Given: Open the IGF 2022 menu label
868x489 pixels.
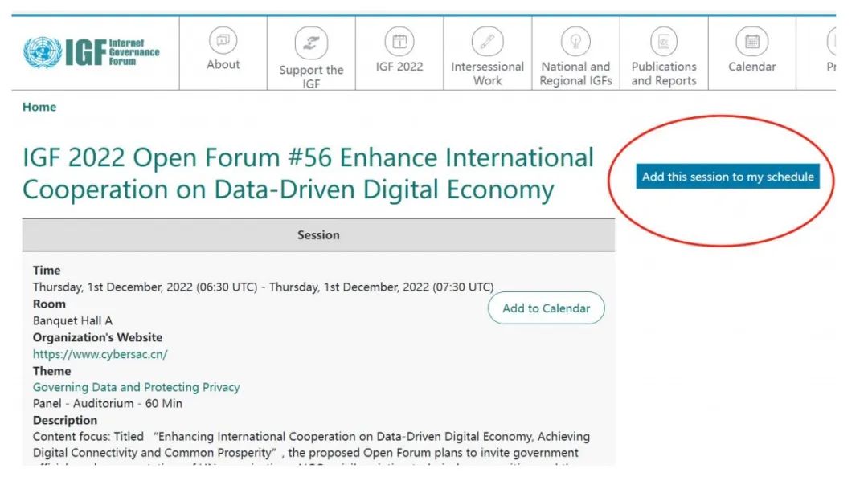Looking at the screenshot, I should 399,67.
